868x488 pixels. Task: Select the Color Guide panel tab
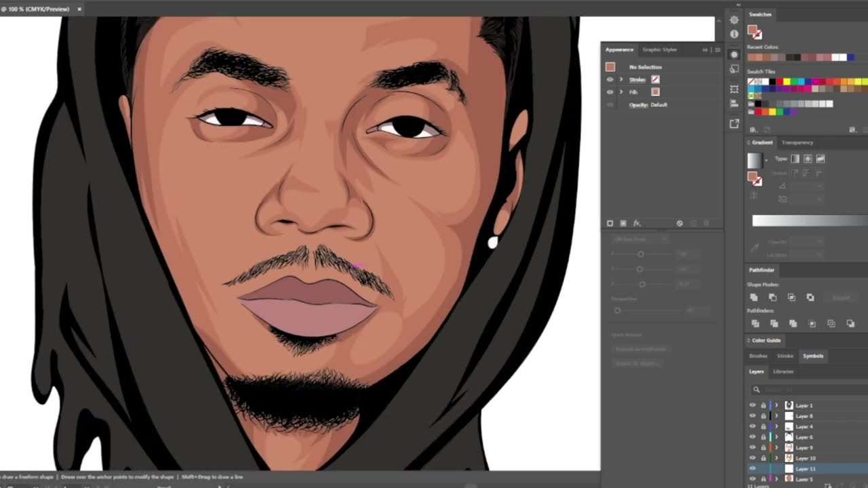tap(766, 340)
